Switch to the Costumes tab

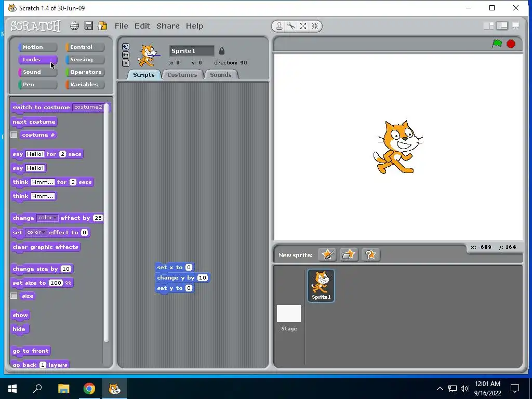point(182,75)
